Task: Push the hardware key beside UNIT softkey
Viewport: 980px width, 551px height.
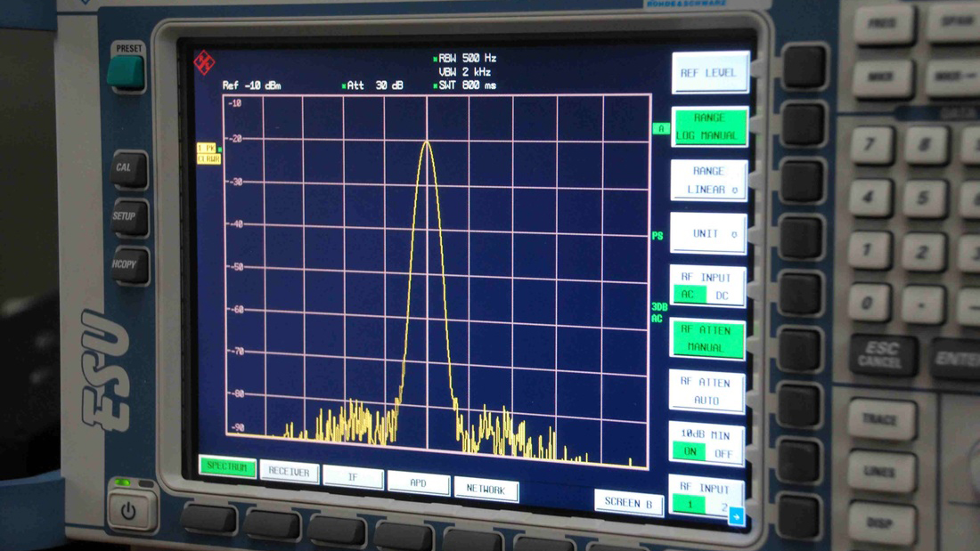Action: pyautogui.click(x=802, y=239)
